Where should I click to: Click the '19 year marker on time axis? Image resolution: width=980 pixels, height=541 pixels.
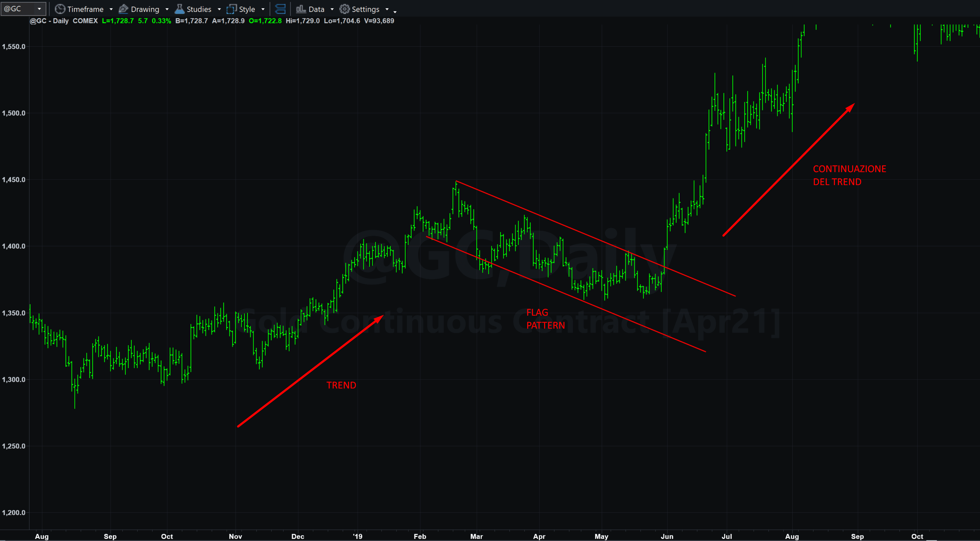click(358, 536)
